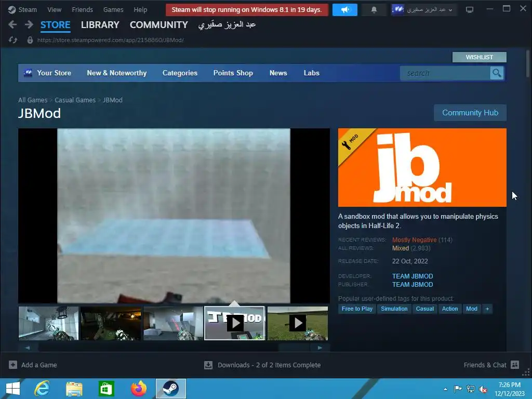This screenshot has height=399, width=532.
Task: Select the STORE tab
Action: tap(55, 25)
